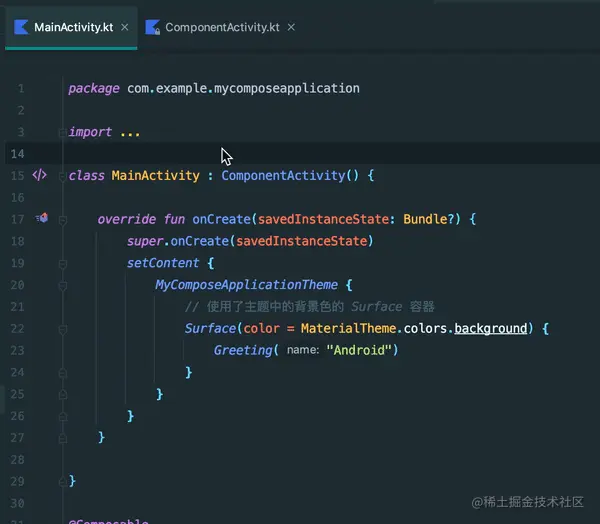
Task: Click the 'name:' parameter hint
Action: (x=303, y=350)
